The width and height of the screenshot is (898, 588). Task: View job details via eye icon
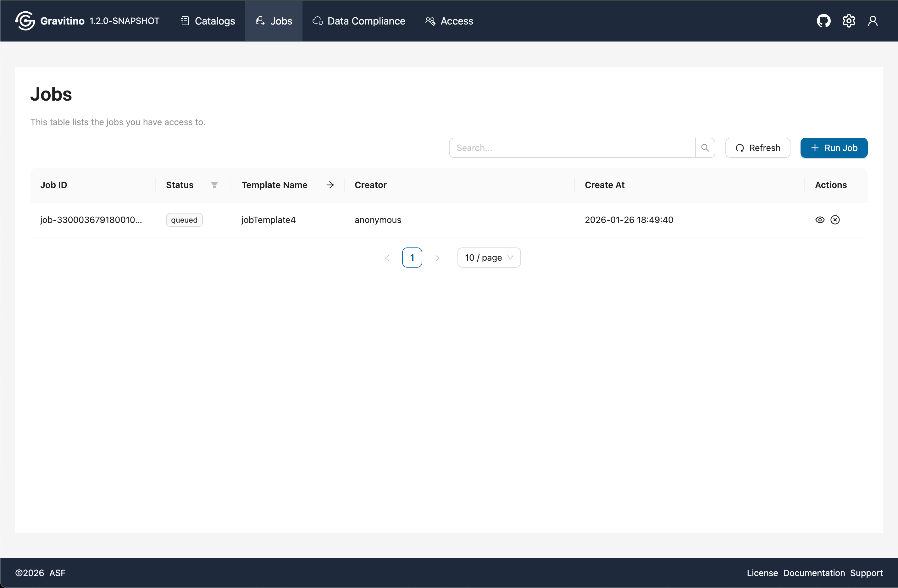pyautogui.click(x=820, y=220)
